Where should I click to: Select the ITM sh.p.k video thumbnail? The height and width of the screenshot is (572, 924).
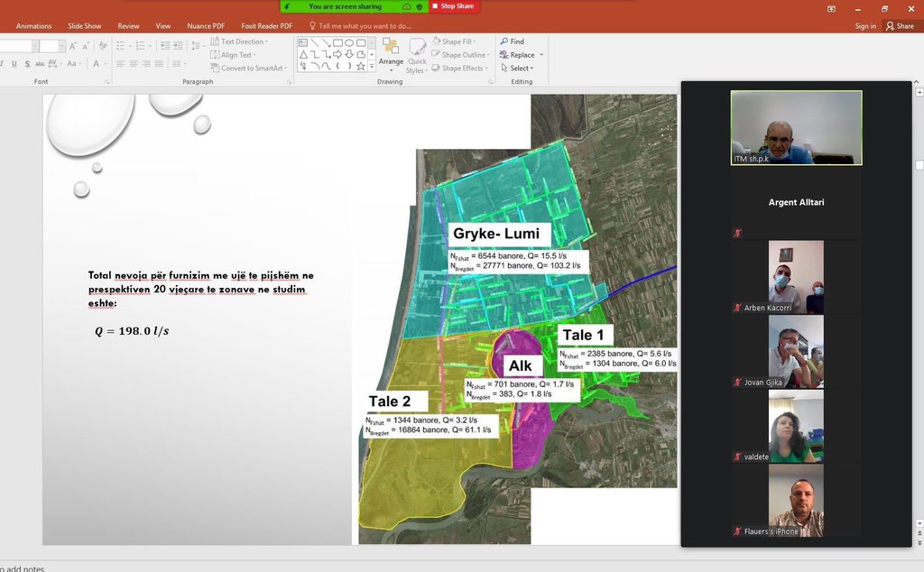coord(796,127)
